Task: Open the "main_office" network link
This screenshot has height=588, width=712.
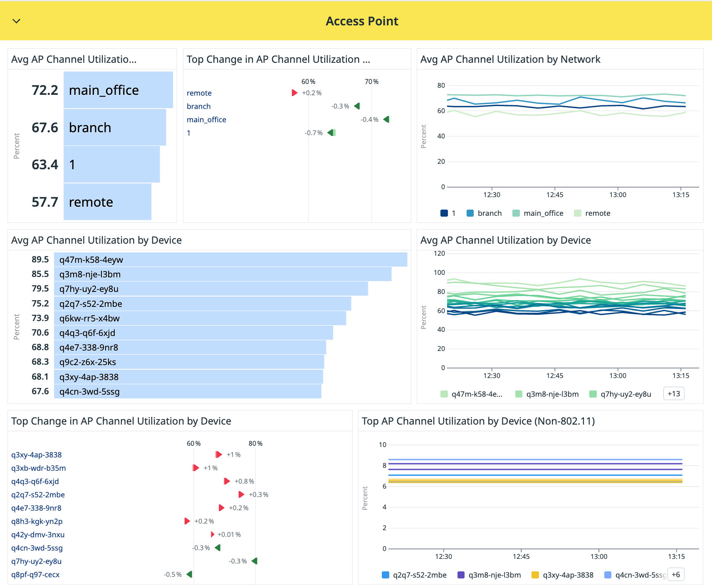Action: tap(206, 119)
